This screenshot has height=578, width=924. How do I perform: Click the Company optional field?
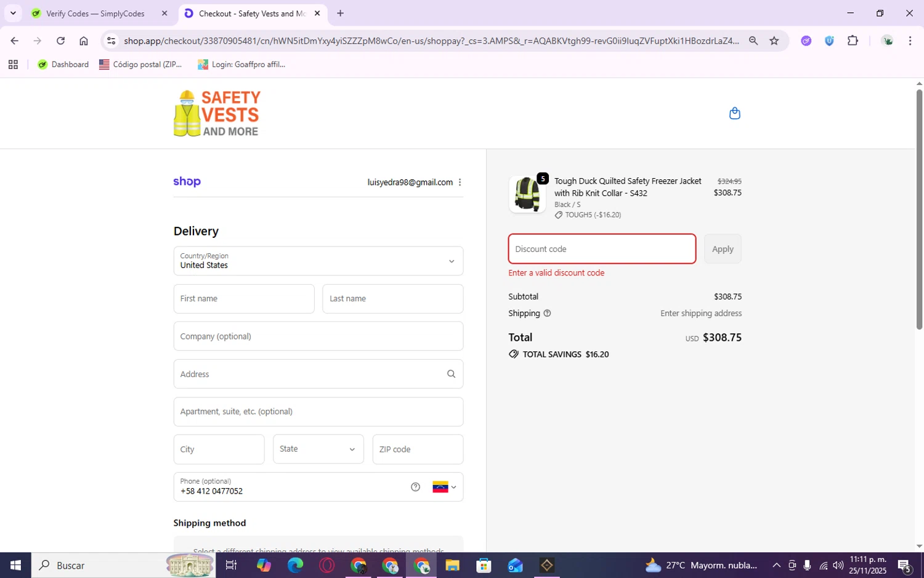click(x=318, y=336)
